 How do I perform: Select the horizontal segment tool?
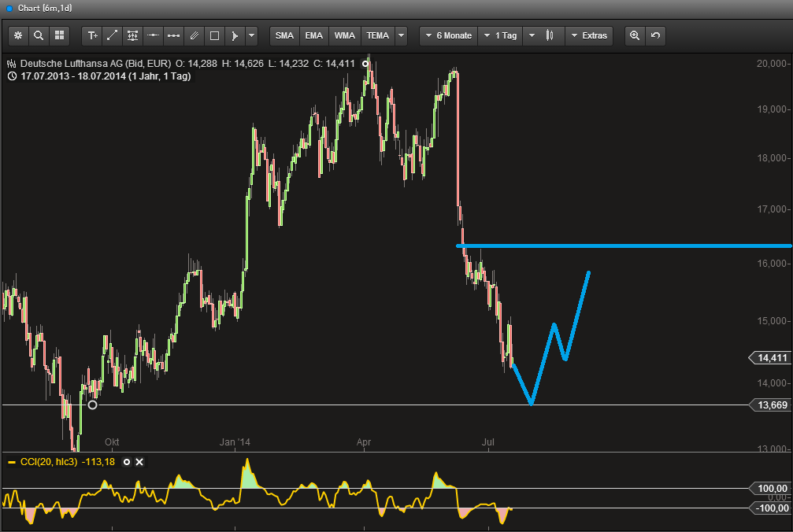click(173, 36)
